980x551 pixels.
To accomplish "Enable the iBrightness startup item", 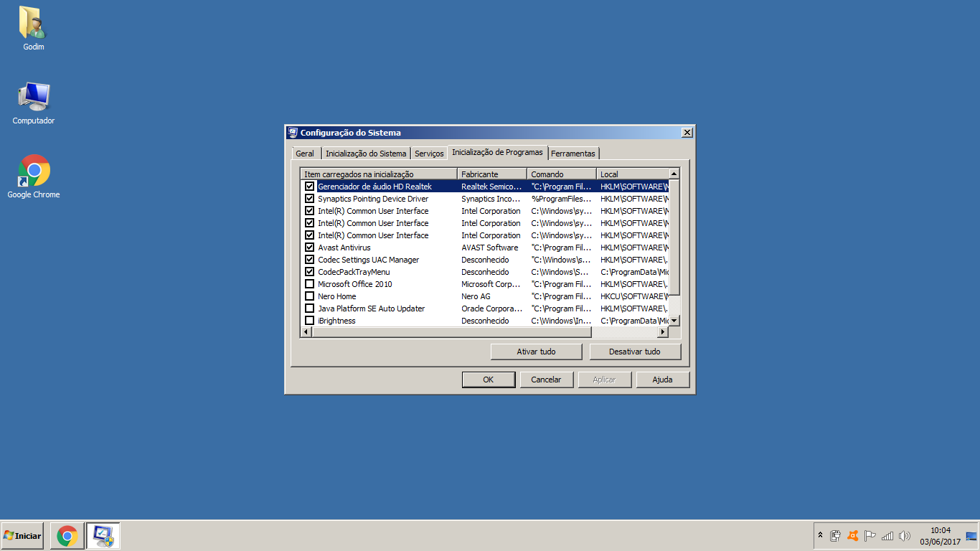I will 310,321.
